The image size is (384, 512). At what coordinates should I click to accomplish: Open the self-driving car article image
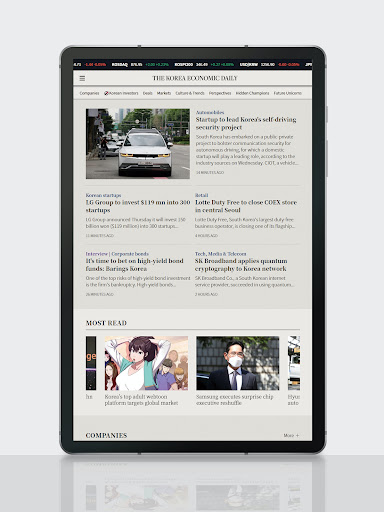coord(138,144)
